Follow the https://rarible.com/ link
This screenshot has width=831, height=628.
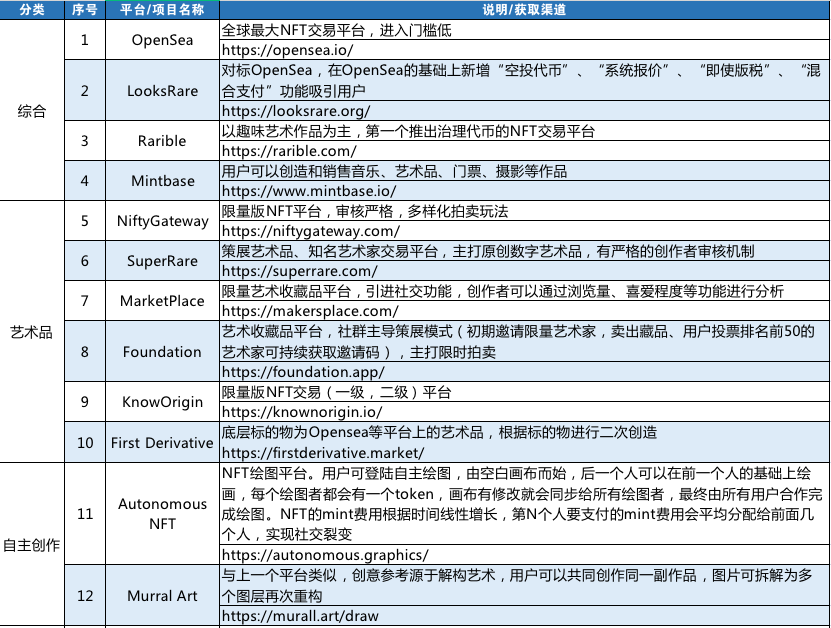[289, 151]
